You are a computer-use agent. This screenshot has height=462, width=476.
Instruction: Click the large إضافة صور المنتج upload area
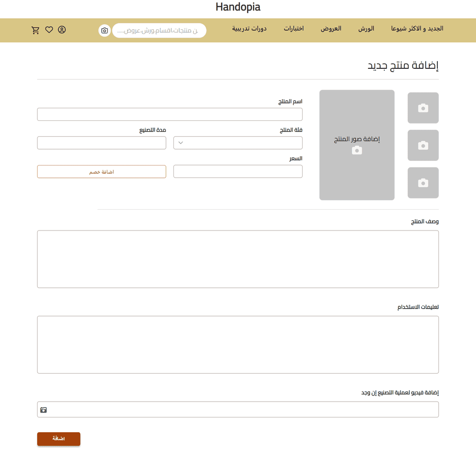(x=357, y=145)
